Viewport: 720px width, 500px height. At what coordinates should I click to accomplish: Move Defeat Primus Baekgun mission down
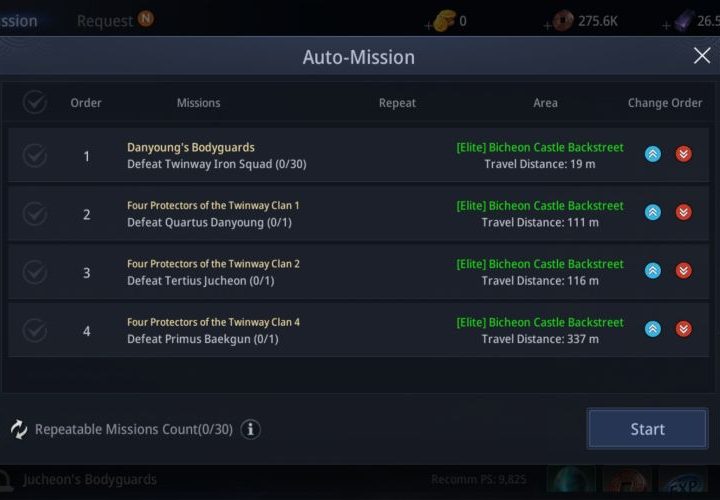coord(684,329)
